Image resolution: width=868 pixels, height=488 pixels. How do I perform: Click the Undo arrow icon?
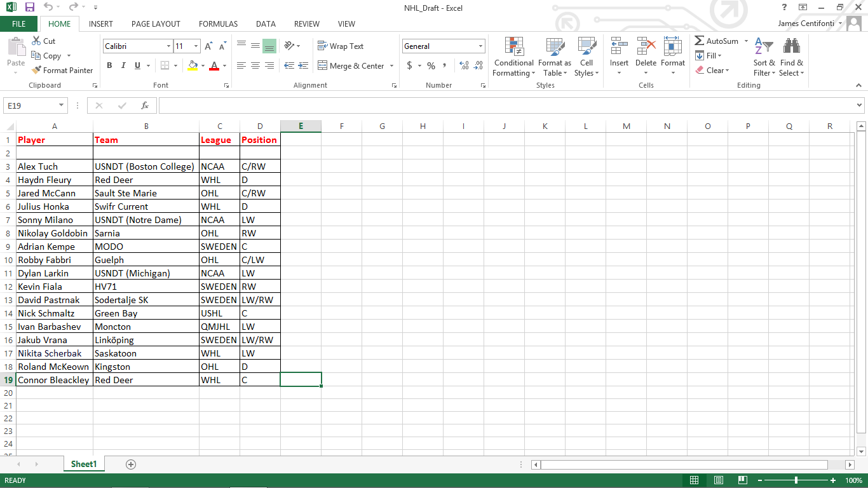tap(48, 8)
